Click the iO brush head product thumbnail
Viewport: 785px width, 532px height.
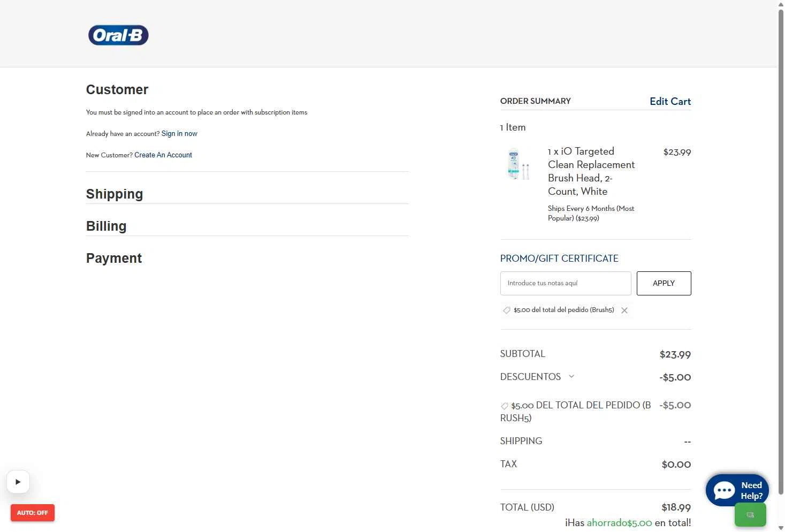click(x=517, y=164)
